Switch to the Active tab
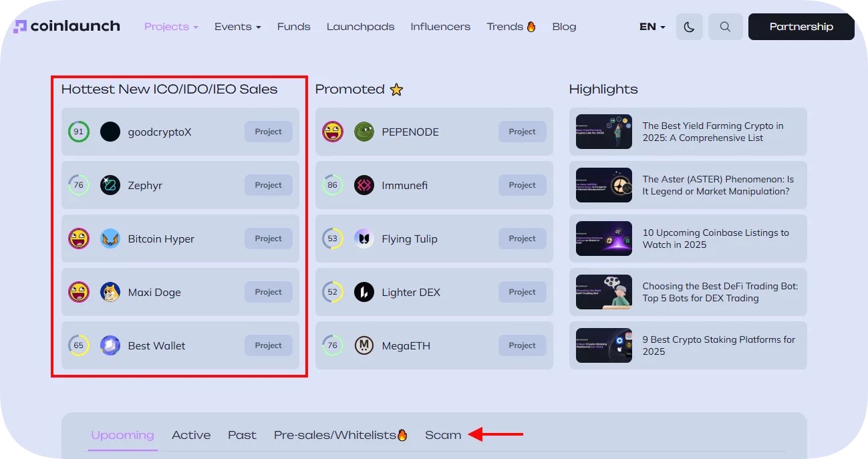Viewport: 868px width, 459px height. (191, 435)
